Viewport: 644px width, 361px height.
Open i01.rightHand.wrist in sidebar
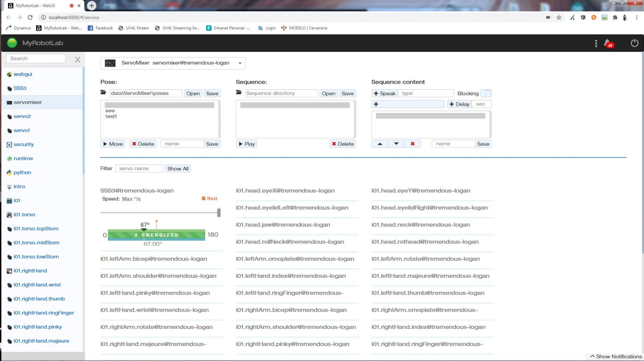[x=37, y=285]
